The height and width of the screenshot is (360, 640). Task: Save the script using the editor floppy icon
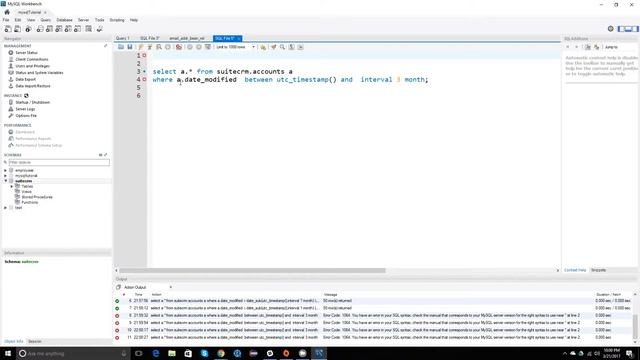tap(130, 47)
